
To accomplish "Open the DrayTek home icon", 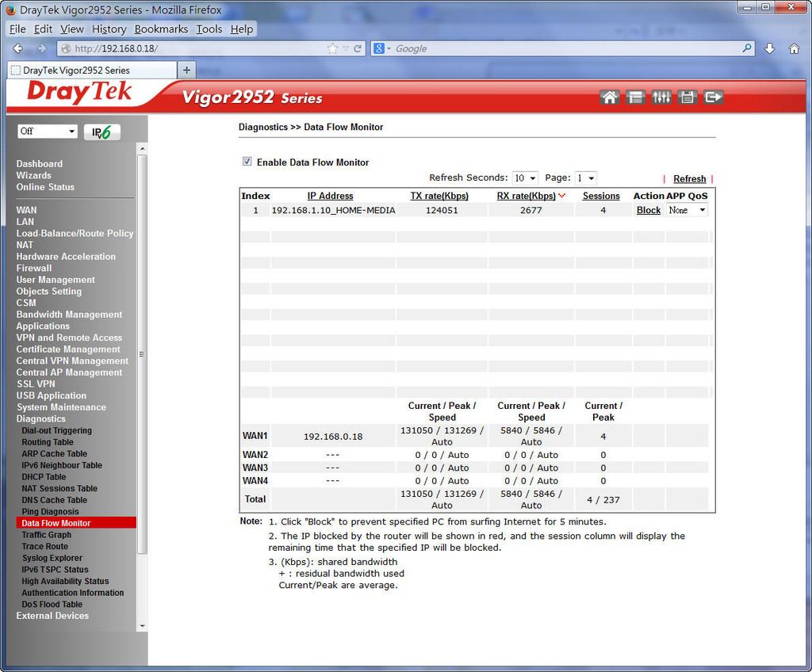I will coord(610,97).
